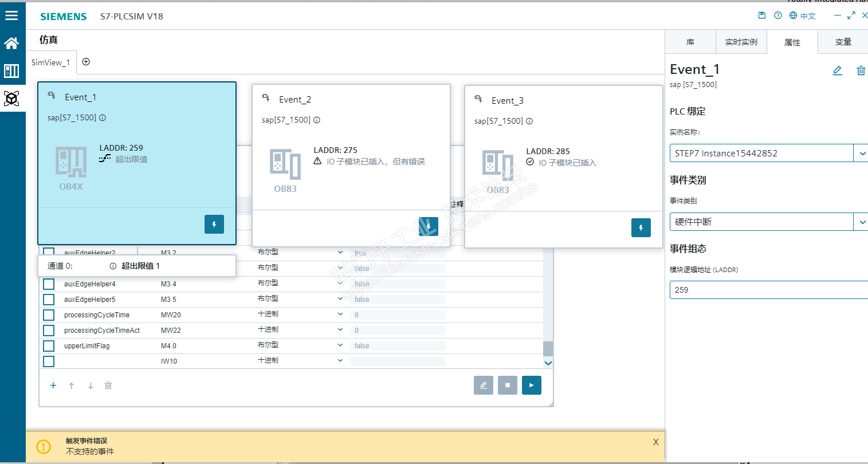Viewport: 868px width, 464px height.
Task: Stop the SIM table with the square button
Action: pos(508,386)
